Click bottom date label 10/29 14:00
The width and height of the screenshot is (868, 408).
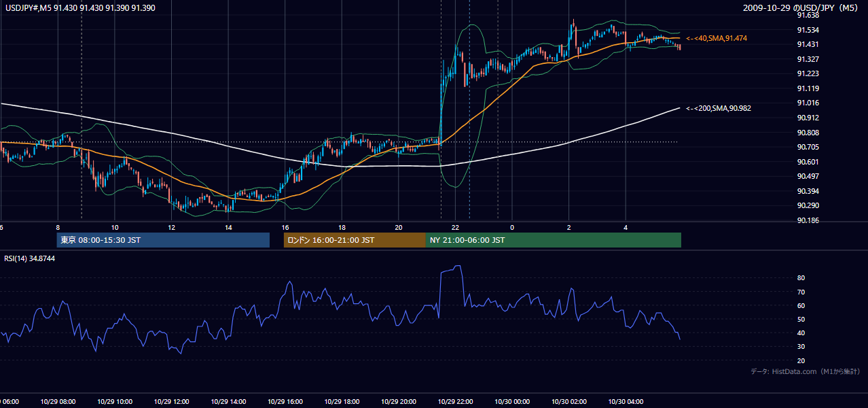(x=228, y=402)
